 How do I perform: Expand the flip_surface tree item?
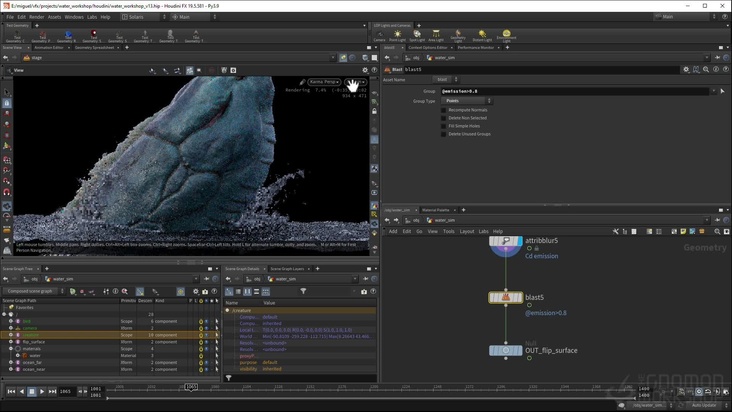[11, 342]
